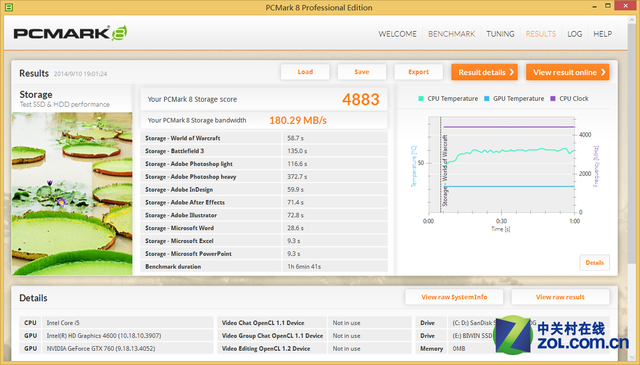Click View raw SystemInfo
This screenshot has height=365, width=640.
coord(454,297)
